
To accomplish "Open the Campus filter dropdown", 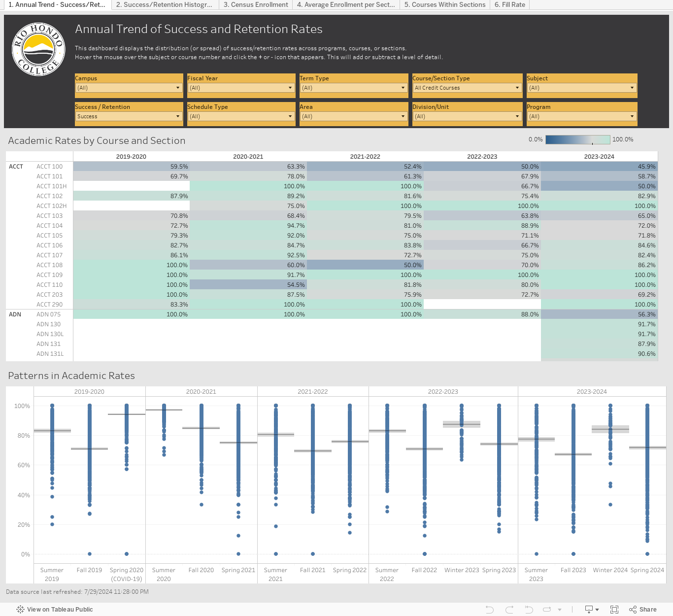I will click(x=129, y=88).
